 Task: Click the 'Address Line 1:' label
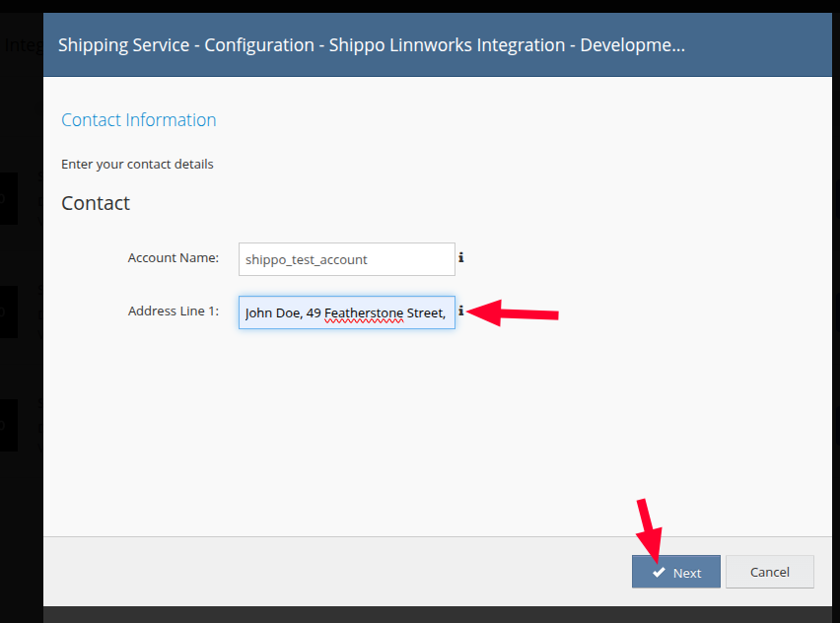[x=174, y=311]
